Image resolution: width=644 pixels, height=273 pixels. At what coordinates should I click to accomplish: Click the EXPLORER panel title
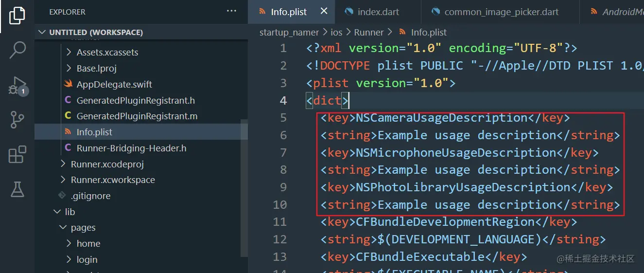[x=67, y=12]
